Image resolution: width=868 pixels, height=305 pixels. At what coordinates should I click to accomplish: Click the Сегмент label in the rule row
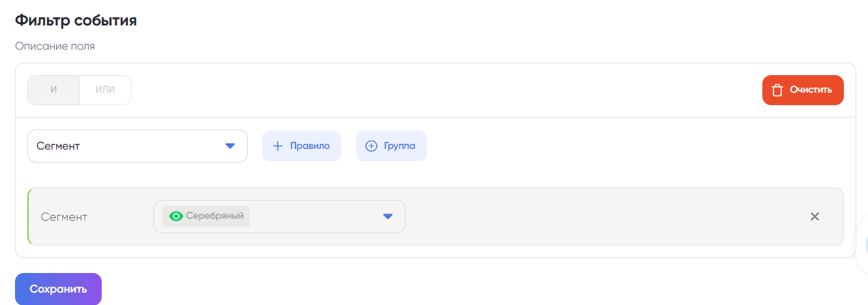[x=64, y=217]
